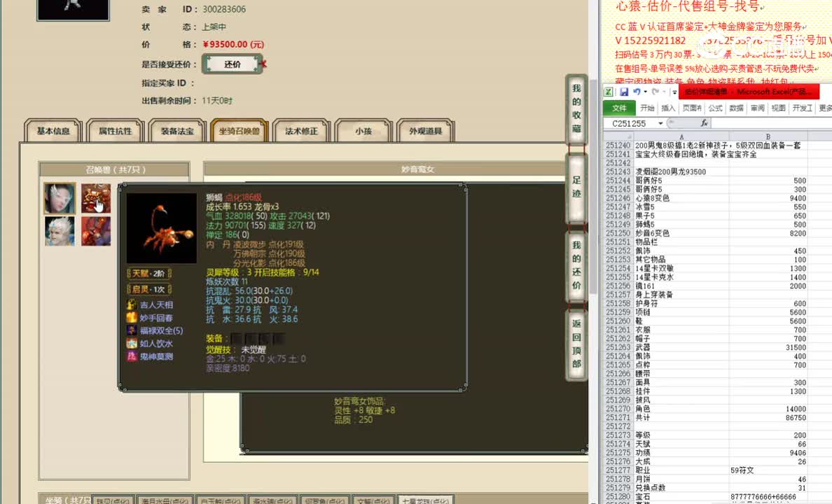Click the scorpion pet portrait image
This screenshot has width=832, height=504.
pos(161,228)
